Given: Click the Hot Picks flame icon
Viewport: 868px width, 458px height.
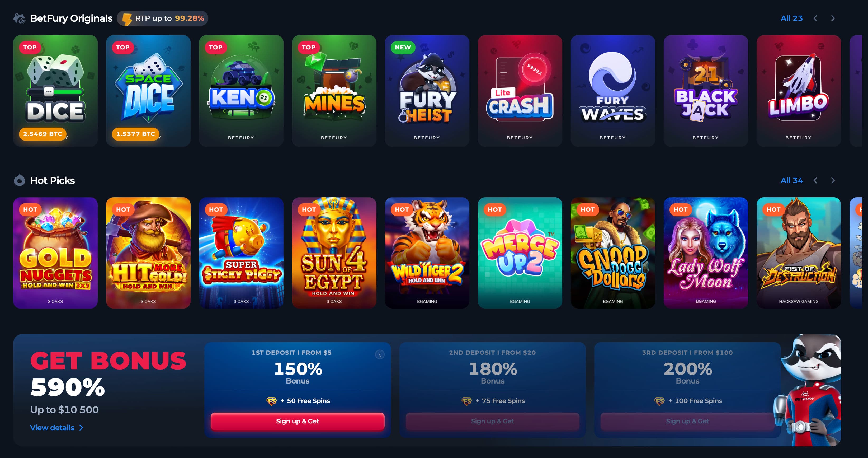Looking at the screenshot, I should [x=20, y=180].
